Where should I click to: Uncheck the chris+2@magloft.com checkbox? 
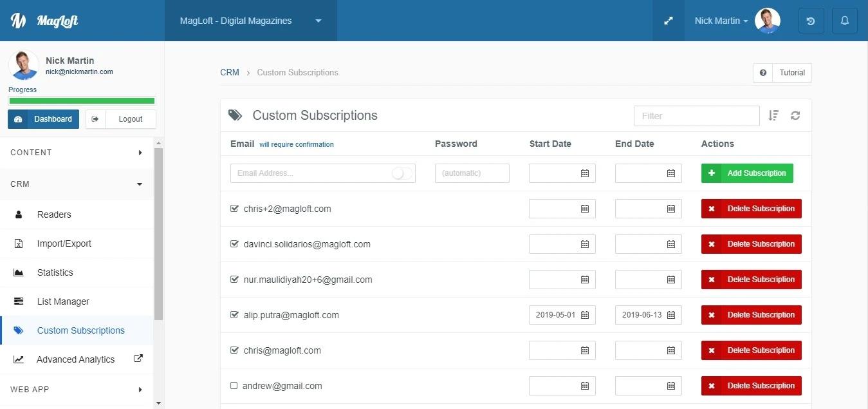pyautogui.click(x=234, y=209)
